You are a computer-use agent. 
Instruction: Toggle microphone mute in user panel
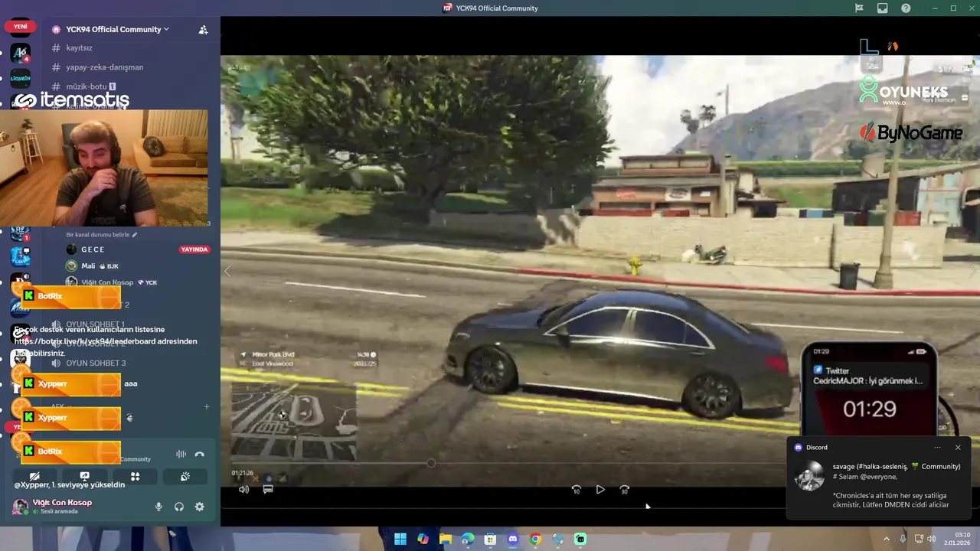click(158, 507)
